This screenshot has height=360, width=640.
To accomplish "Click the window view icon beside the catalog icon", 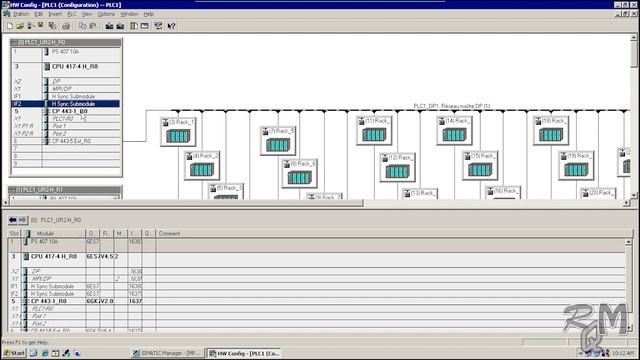I will [144, 26].
